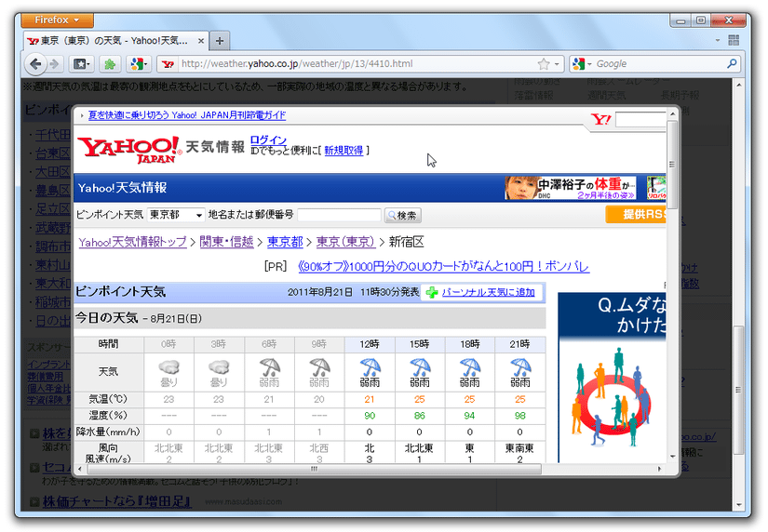Click the Yahoo site icon in the address bar

coord(168,63)
